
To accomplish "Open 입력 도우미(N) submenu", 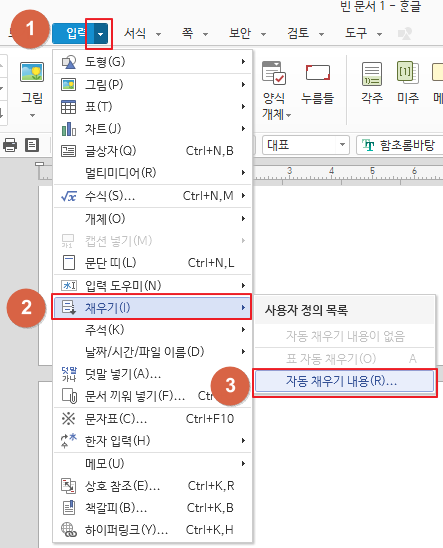I will pyautogui.click(x=153, y=286).
